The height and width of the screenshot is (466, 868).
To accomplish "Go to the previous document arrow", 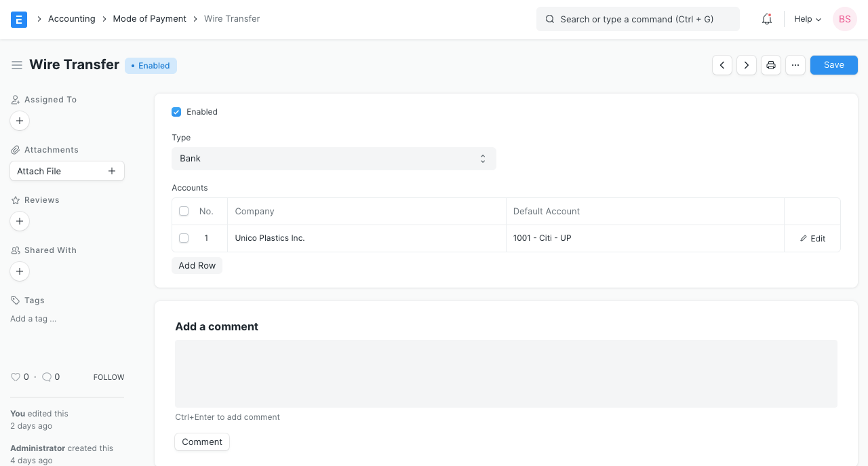I will click(x=722, y=65).
